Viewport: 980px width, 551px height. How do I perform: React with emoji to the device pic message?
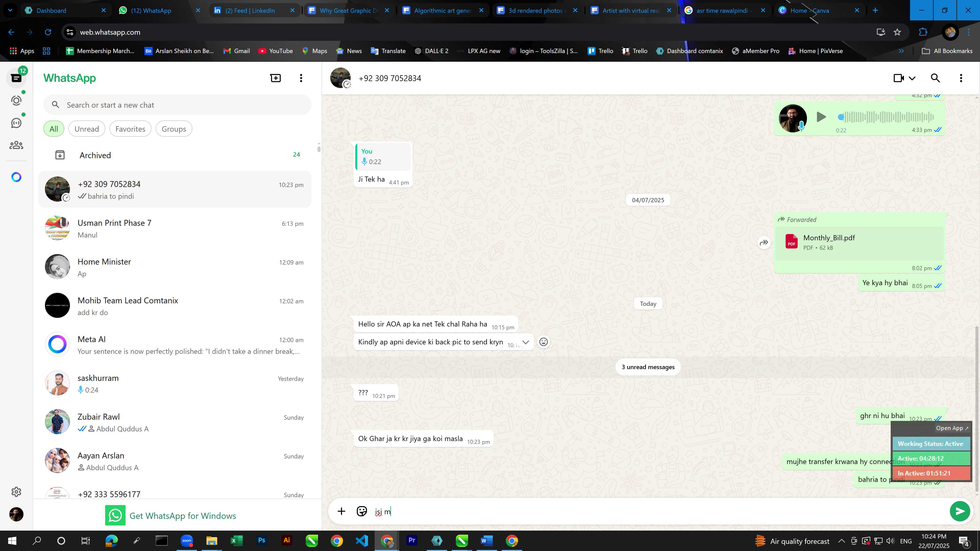544,342
